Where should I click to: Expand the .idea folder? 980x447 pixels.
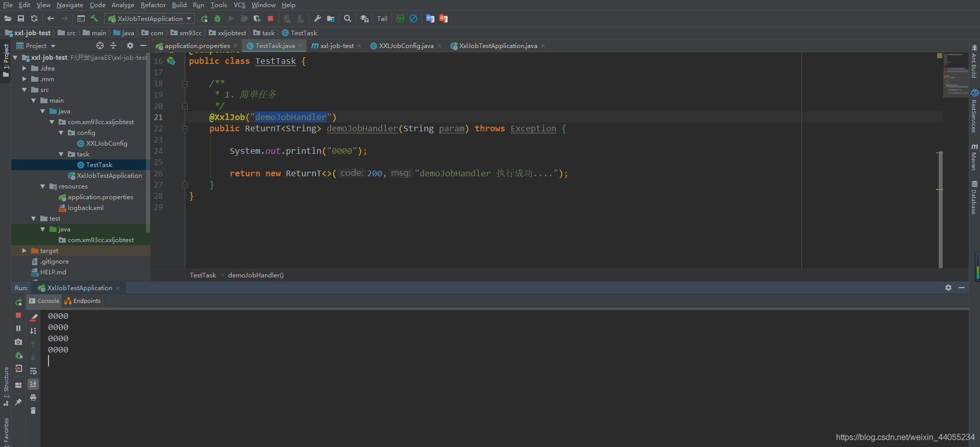pos(24,68)
